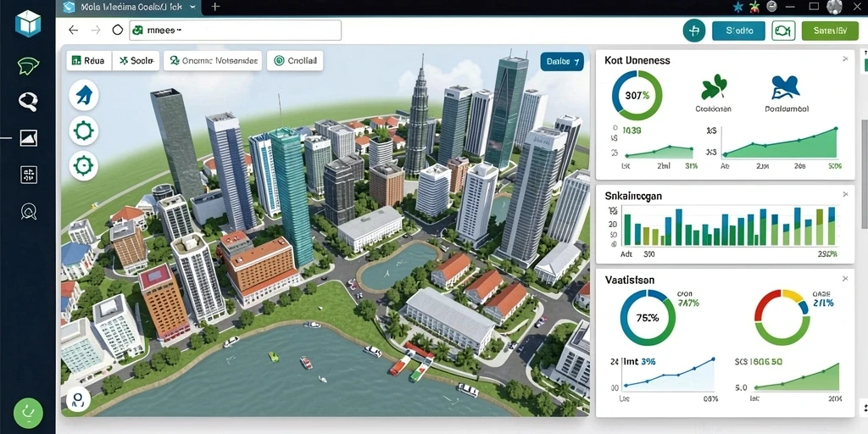868x434 pixels.
Task: Click the blue cube logo in sidebar
Action: (x=28, y=23)
